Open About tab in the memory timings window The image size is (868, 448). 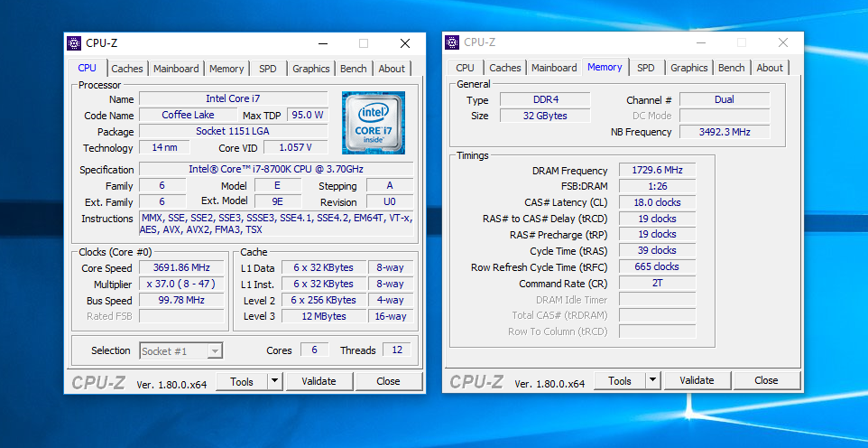(770, 68)
